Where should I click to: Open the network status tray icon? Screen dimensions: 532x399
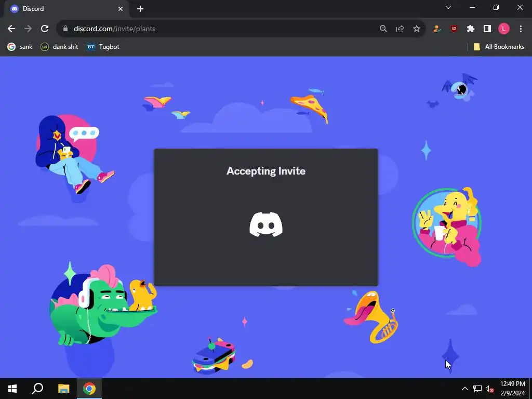tap(477, 389)
